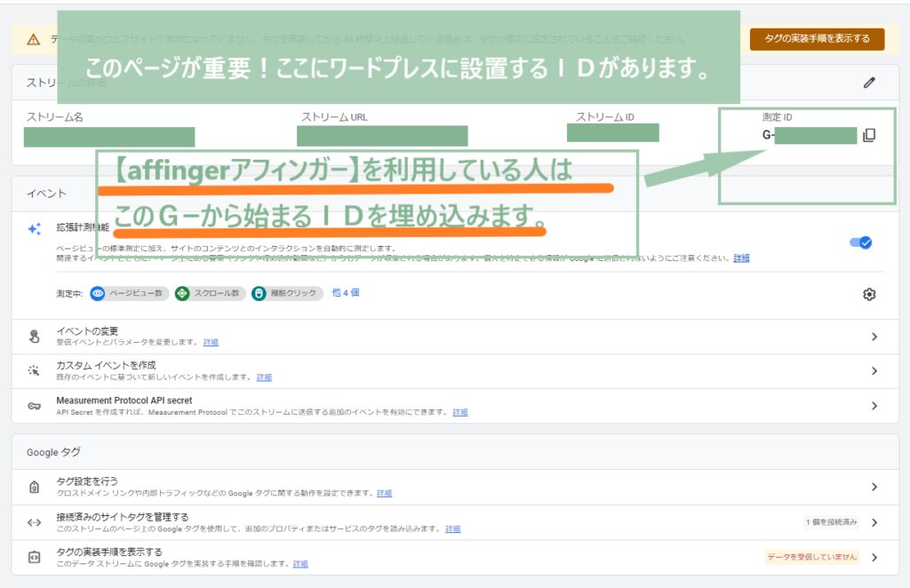
Task: Click the warning triangle icon in the banner
Action: (x=34, y=39)
